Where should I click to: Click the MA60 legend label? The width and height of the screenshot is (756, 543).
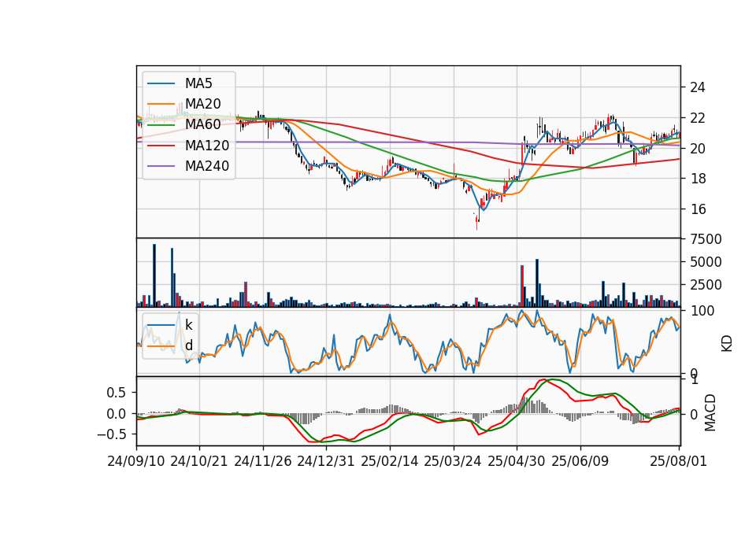202,124
